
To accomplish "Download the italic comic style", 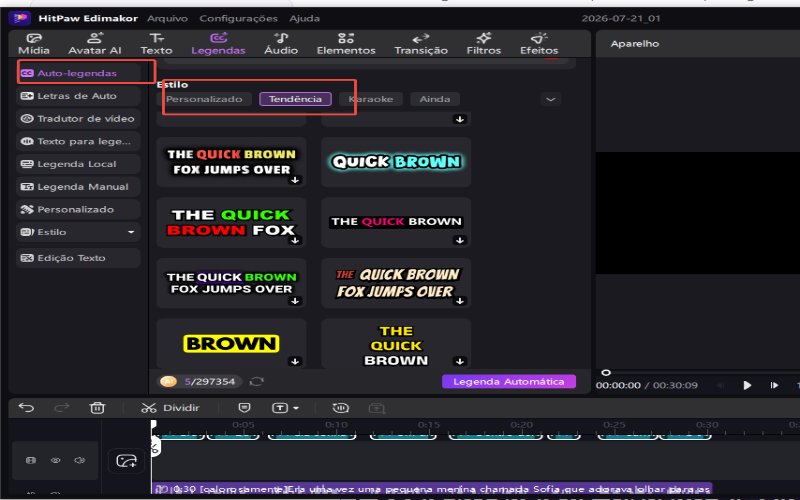I will pyautogui.click(x=460, y=301).
